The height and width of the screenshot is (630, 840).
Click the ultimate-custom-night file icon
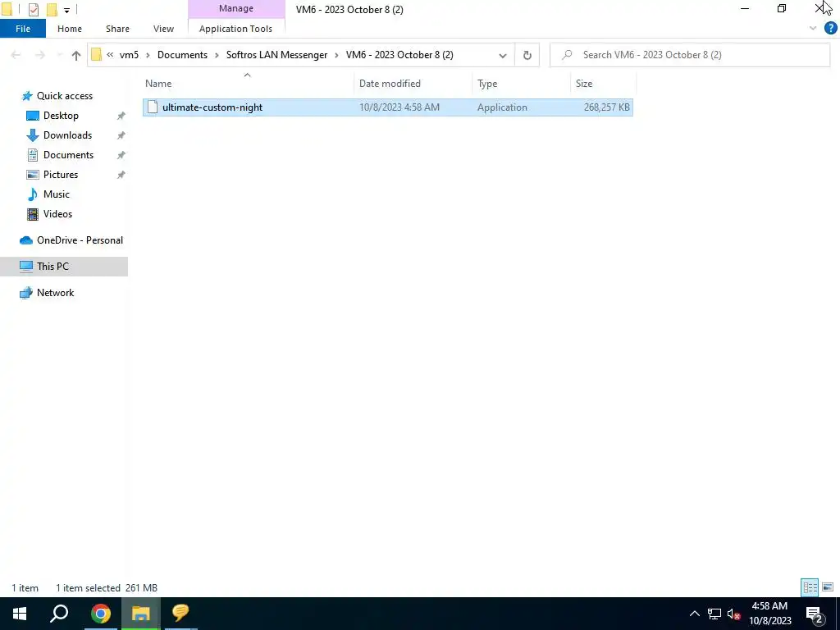[x=153, y=107]
